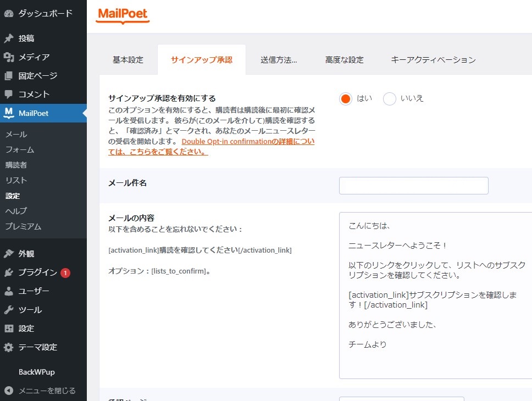The height and width of the screenshot is (401, 532).
Task: Switch to the 基本設定 tab
Action: tap(128, 60)
